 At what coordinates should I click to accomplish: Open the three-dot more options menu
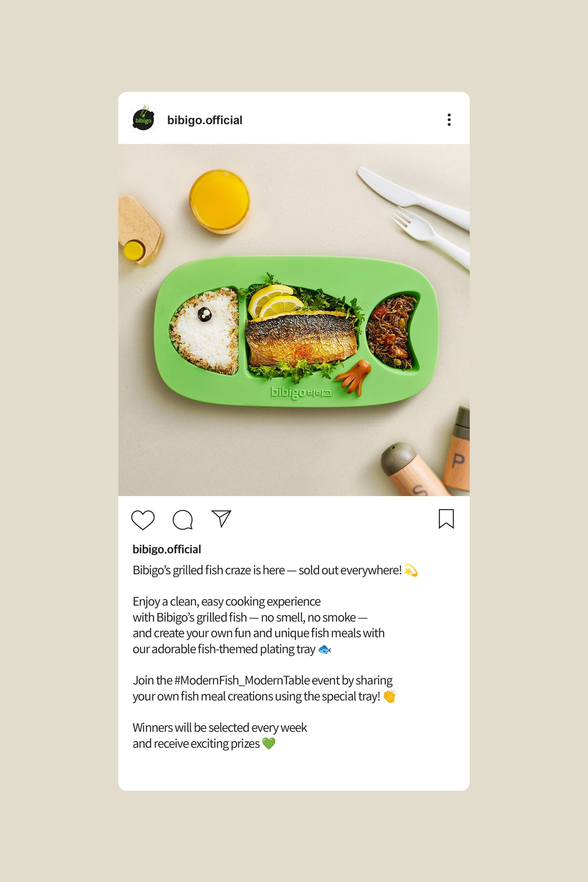pos(449,120)
